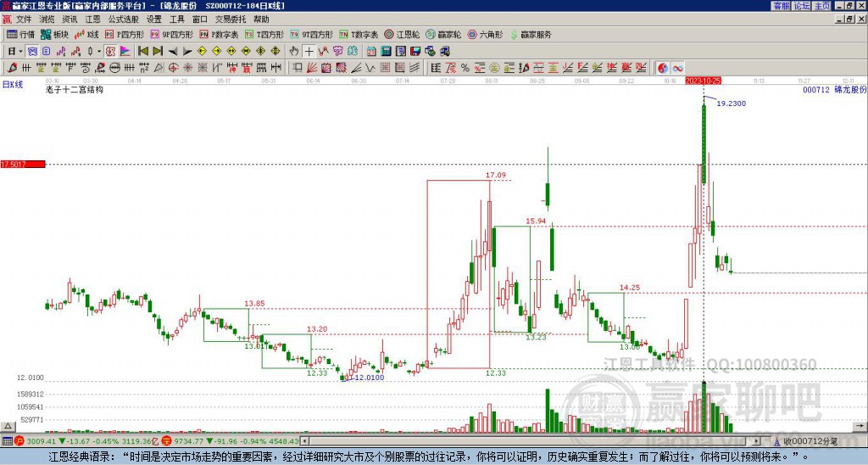Open the 赢家轮 wheel tool
Viewport: 868px width, 465px height.
pyautogui.click(x=444, y=34)
